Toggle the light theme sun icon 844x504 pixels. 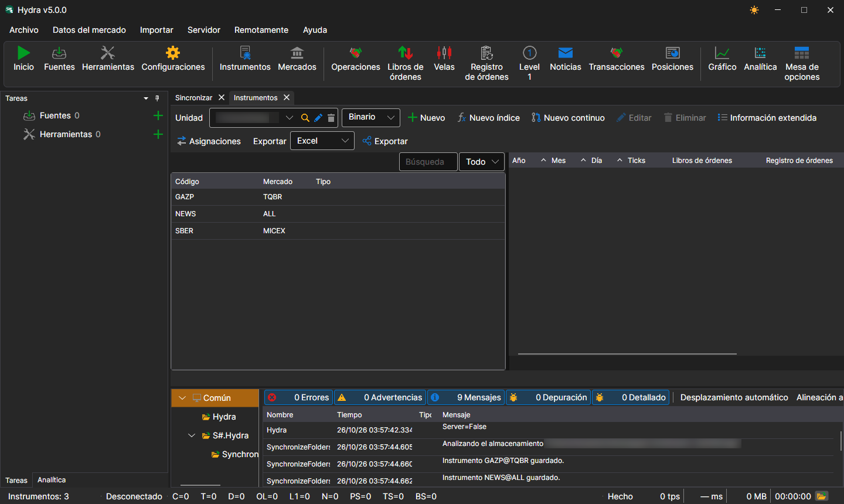[754, 10]
